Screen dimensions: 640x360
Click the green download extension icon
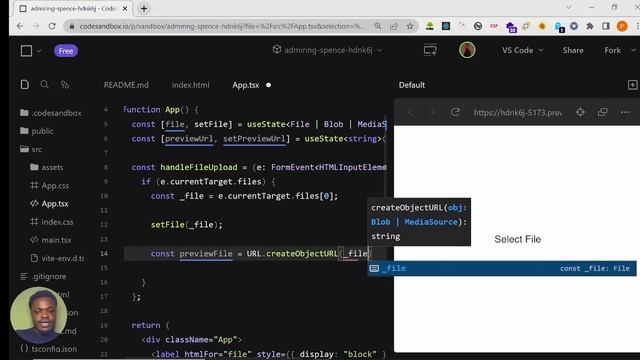(x=430, y=26)
